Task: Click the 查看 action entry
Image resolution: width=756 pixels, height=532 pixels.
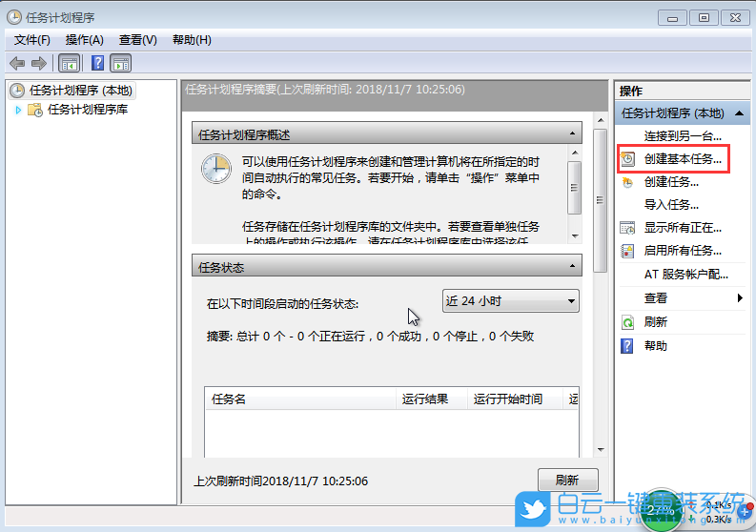Action: click(656, 298)
